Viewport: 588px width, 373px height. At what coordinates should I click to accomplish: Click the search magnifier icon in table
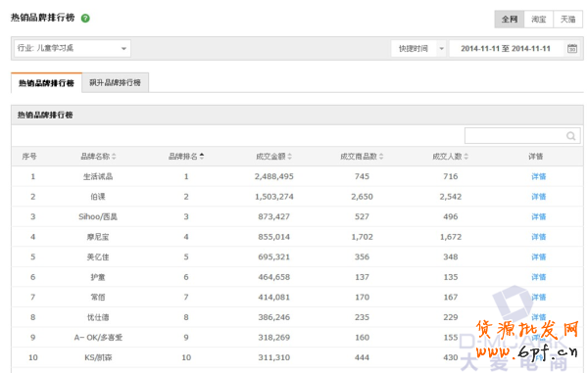[x=570, y=136]
